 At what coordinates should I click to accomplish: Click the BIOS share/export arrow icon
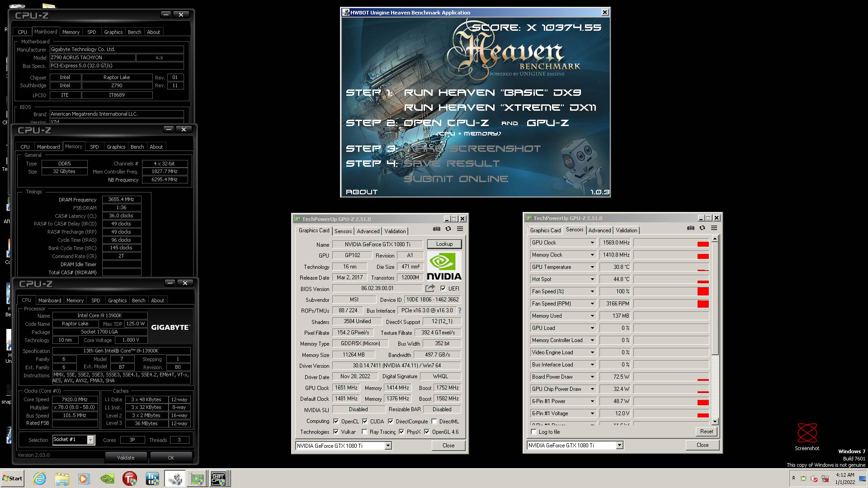(x=430, y=288)
